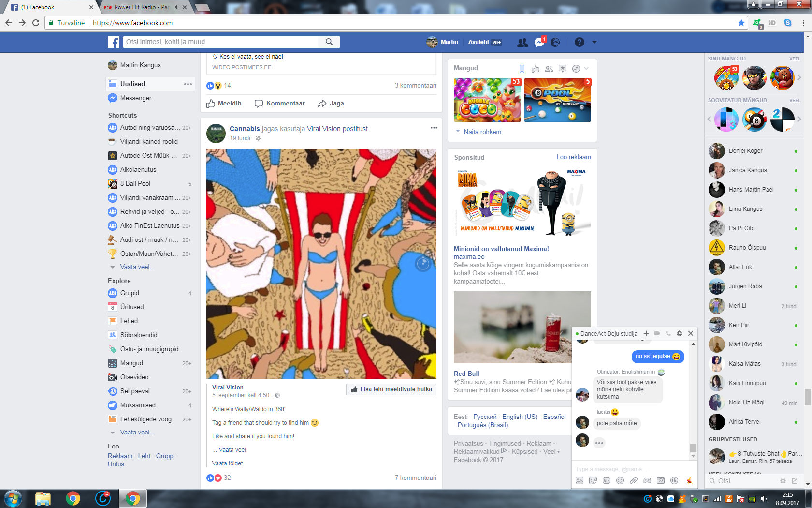Create a poll with the chart icon in chat

click(x=674, y=480)
